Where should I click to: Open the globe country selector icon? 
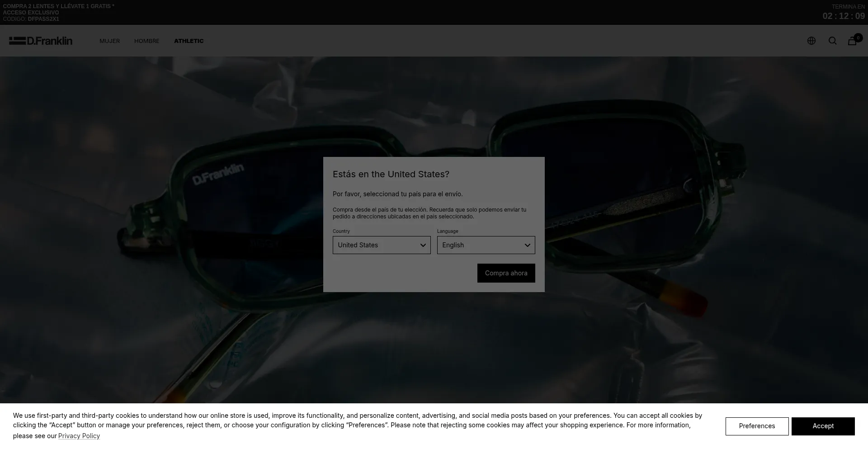coord(811,41)
